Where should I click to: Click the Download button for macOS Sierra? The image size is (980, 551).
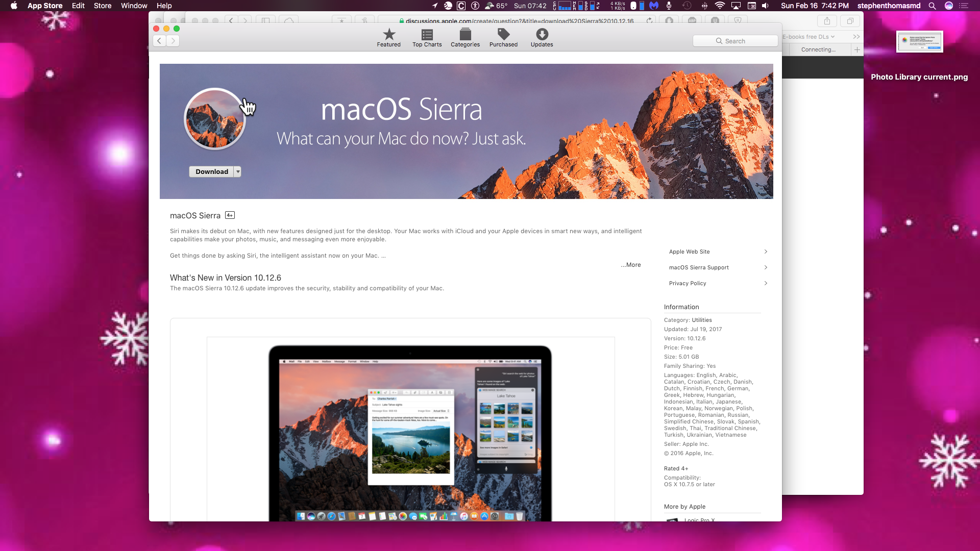coord(211,171)
